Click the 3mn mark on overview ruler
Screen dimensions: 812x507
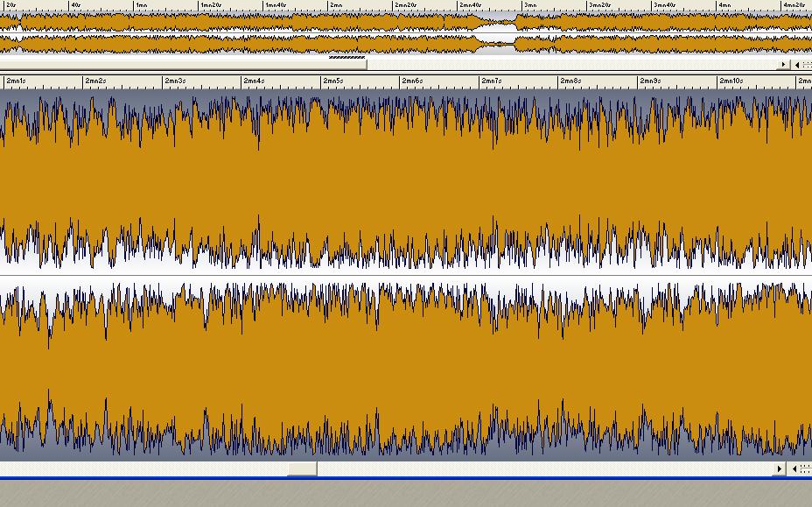(528, 5)
